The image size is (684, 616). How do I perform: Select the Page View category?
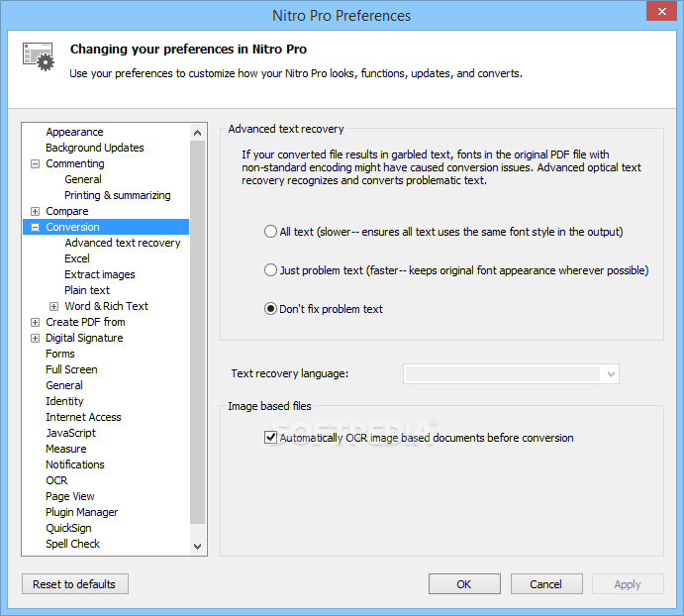tap(70, 496)
